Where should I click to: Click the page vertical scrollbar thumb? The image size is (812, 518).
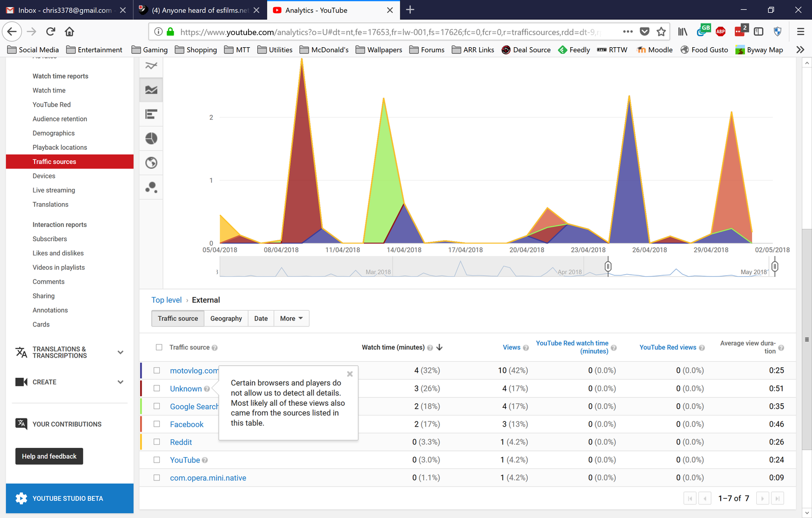[x=807, y=339]
